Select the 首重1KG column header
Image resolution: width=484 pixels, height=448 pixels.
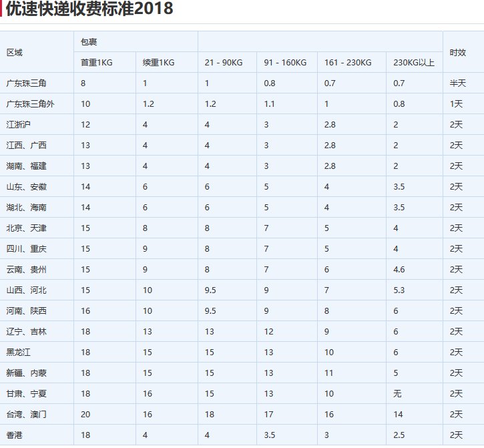pyautogui.click(x=97, y=63)
